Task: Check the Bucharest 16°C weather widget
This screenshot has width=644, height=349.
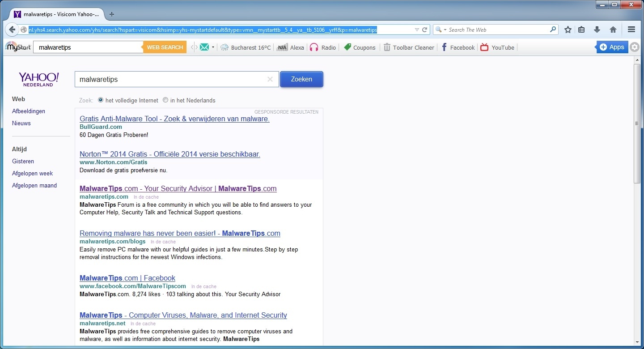Action: point(246,47)
